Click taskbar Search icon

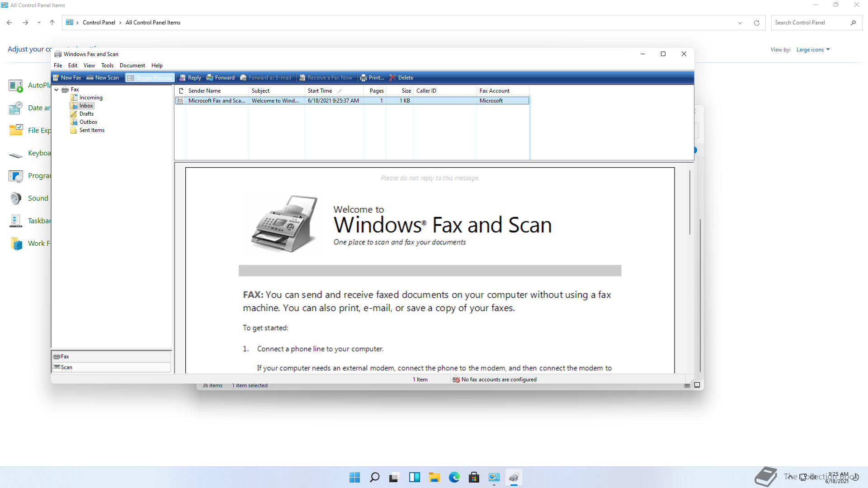tap(375, 477)
